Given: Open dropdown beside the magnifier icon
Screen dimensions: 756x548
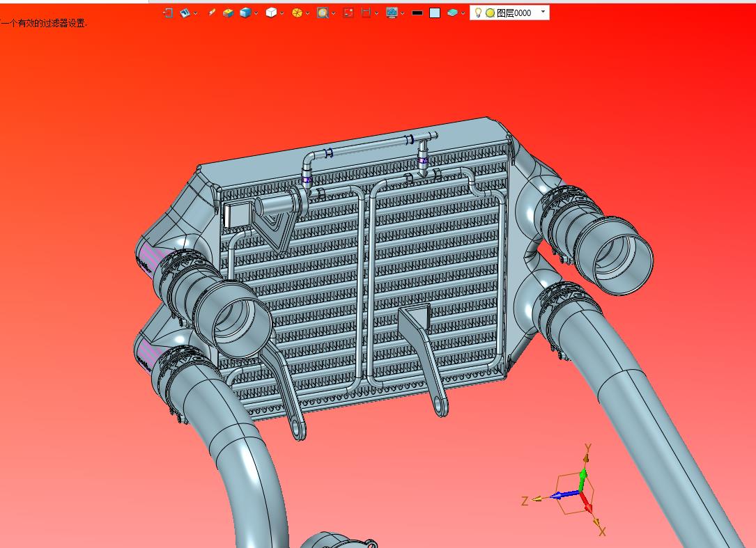Looking at the screenshot, I should [333, 13].
